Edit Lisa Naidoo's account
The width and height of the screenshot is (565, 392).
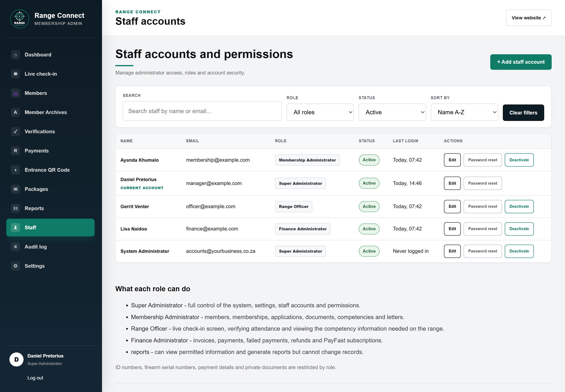452,229
